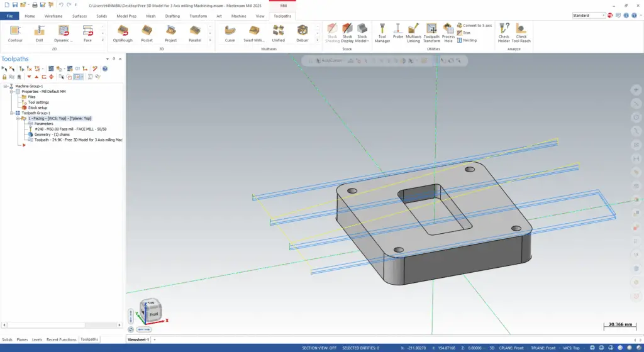Image resolution: width=644 pixels, height=352 pixels.
Task: Run Check Tool Reach analysis
Action: coord(521,33)
